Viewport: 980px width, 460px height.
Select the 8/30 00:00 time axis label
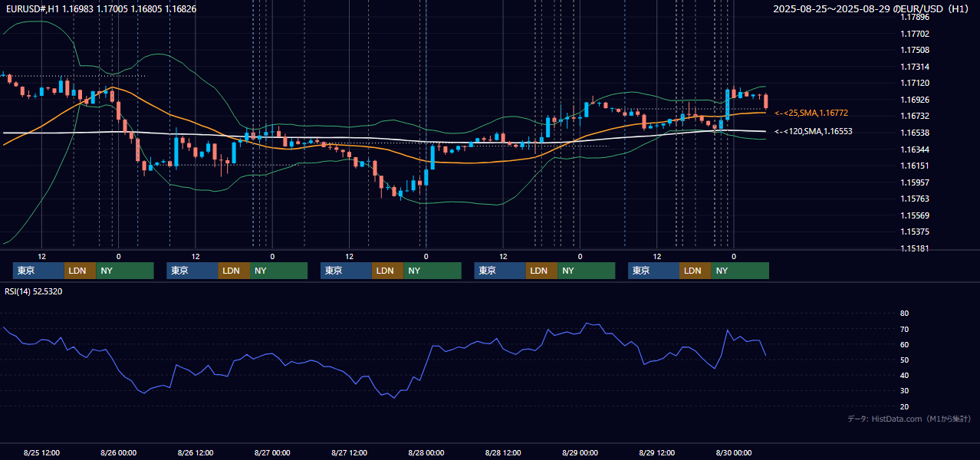coord(734,452)
